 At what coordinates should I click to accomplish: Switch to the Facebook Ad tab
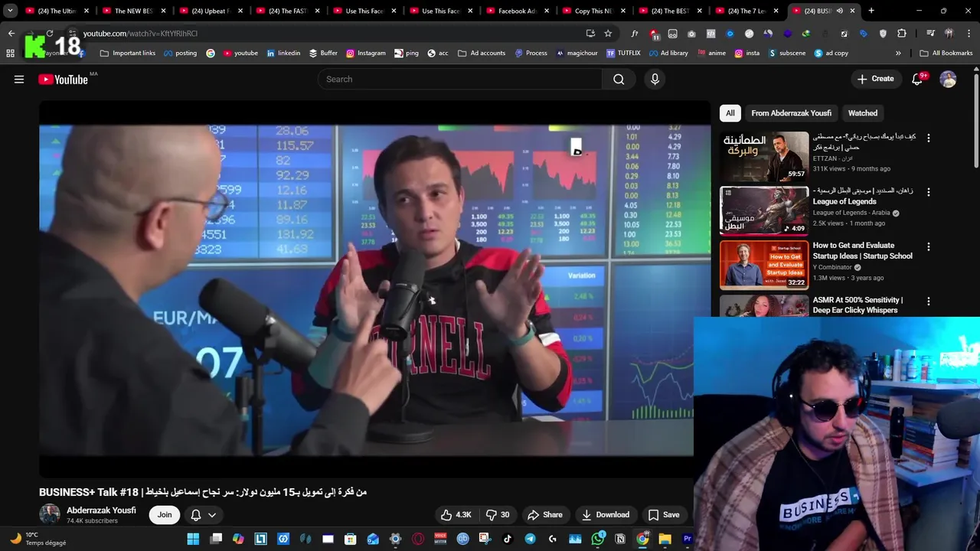(x=517, y=11)
